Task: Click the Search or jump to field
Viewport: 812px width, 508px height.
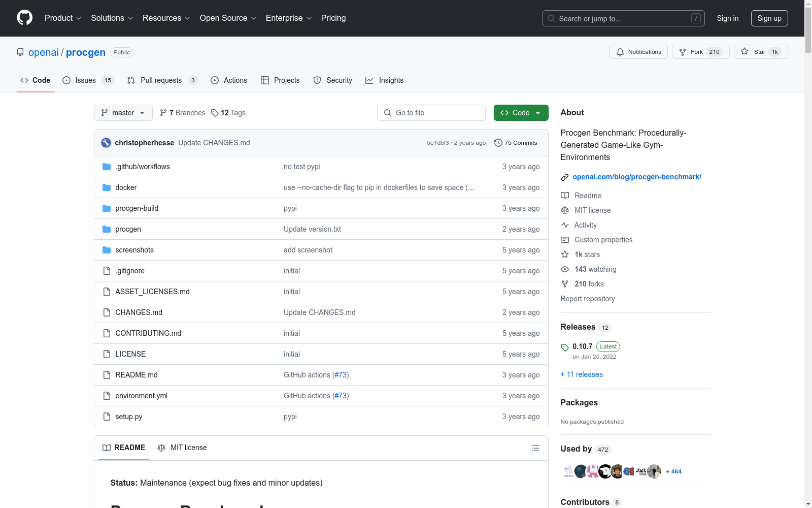Action: coord(624,18)
